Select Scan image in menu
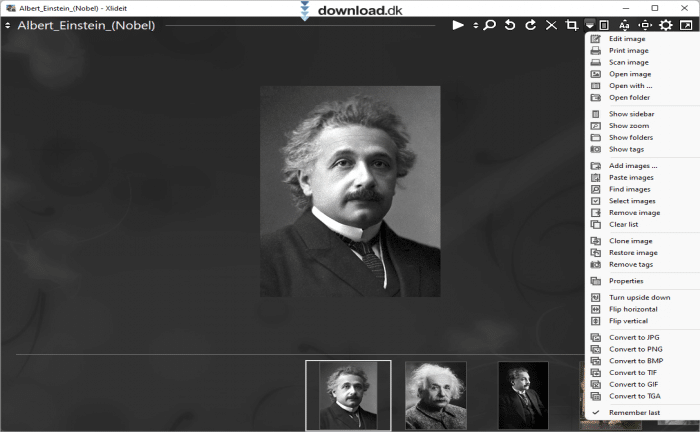This screenshot has height=432, width=700. (629, 62)
